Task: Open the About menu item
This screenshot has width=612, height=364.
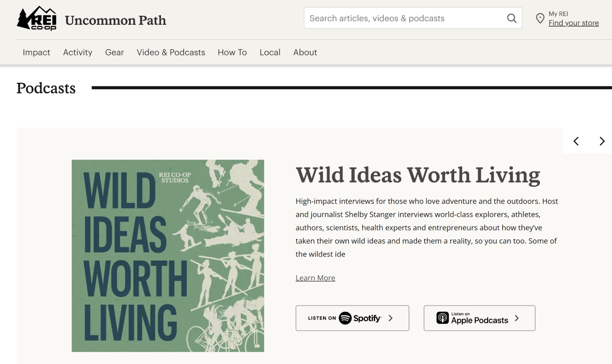Action: [x=305, y=52]
